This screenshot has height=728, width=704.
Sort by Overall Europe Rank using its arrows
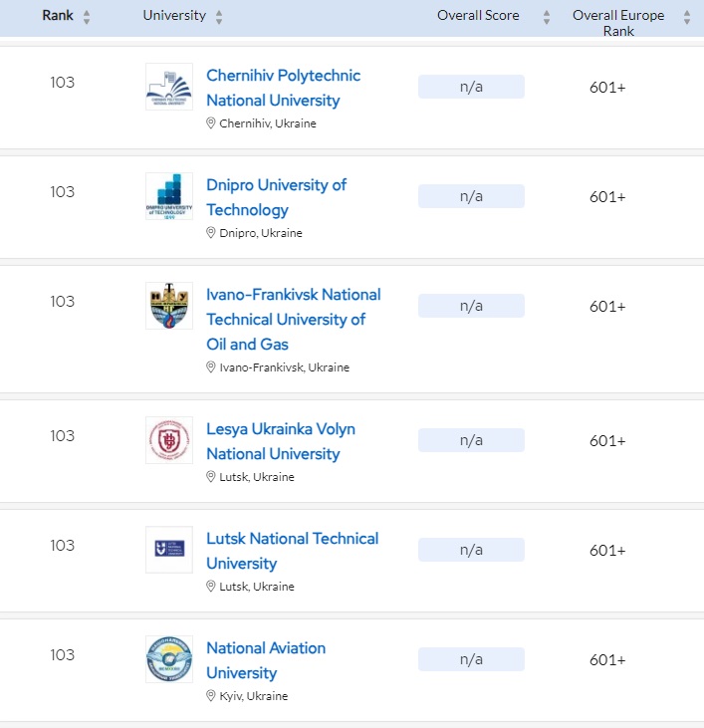coord(687,17)
